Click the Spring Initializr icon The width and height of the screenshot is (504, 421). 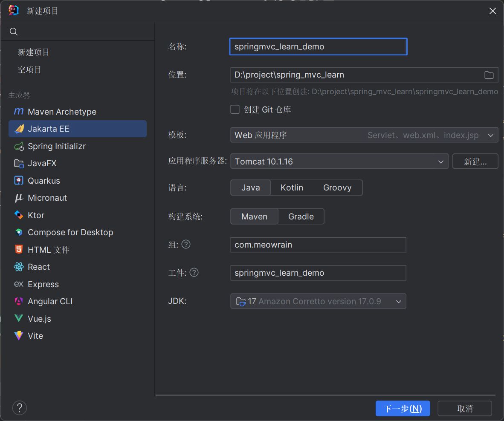point(19,146)
